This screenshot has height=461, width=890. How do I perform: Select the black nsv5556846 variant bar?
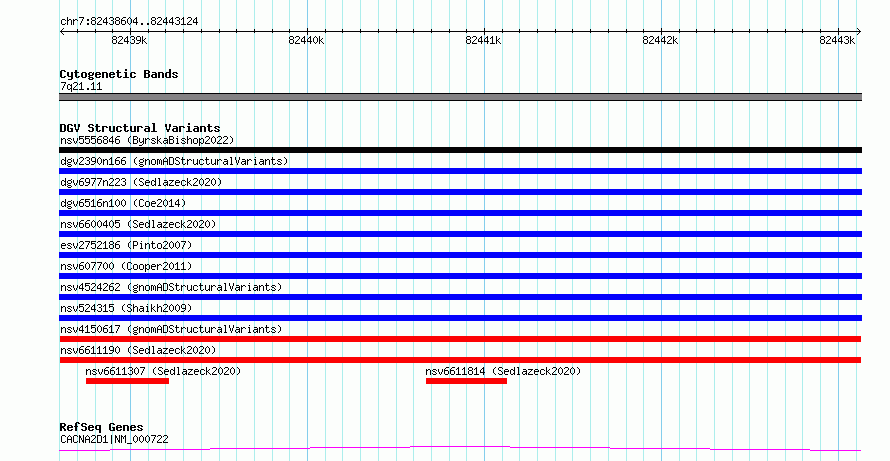click(x=460, y=150)
